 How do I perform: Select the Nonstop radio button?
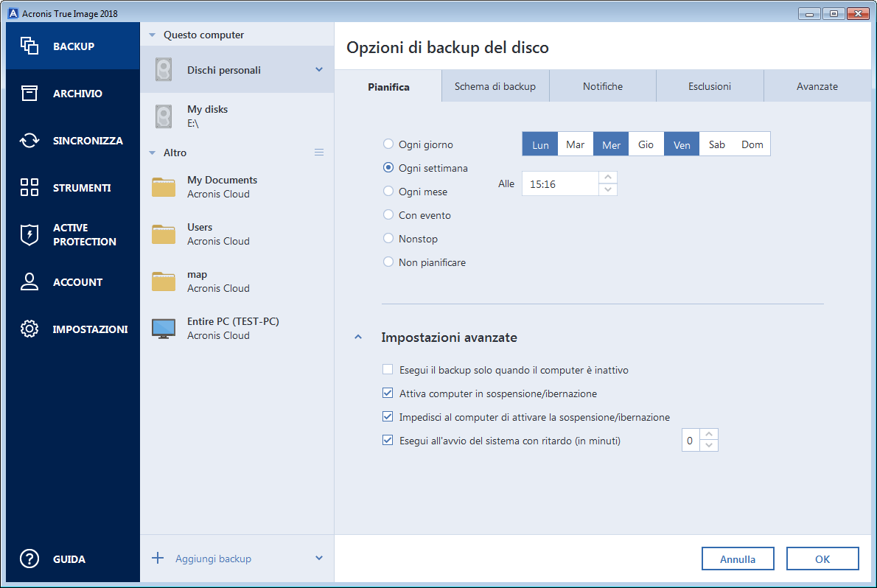(x=388, y=238)
